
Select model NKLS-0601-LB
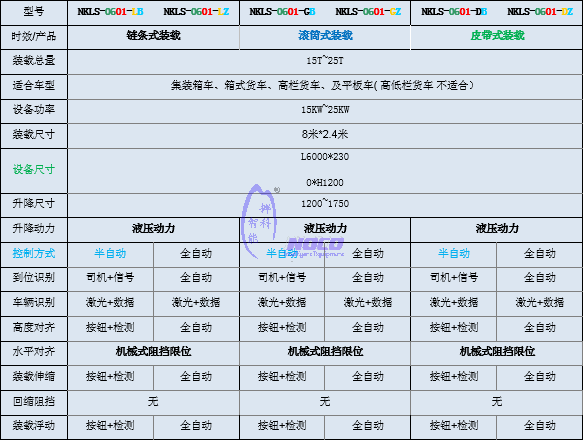(110, 12)
